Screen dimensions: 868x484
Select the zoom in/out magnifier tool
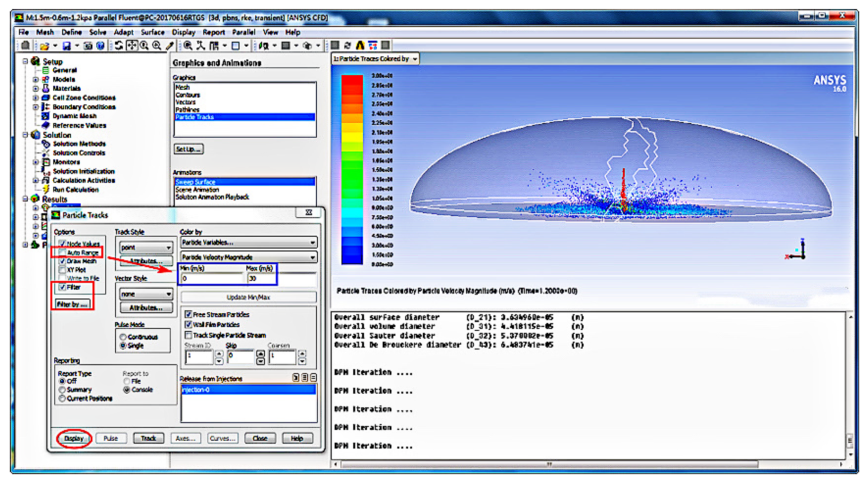point(144,46)
